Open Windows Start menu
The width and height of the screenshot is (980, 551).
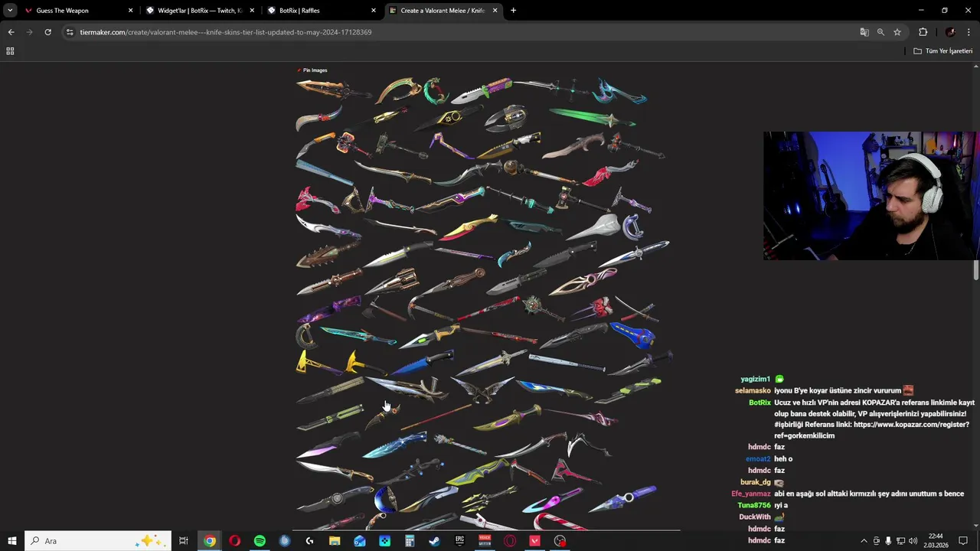(12, 541)
